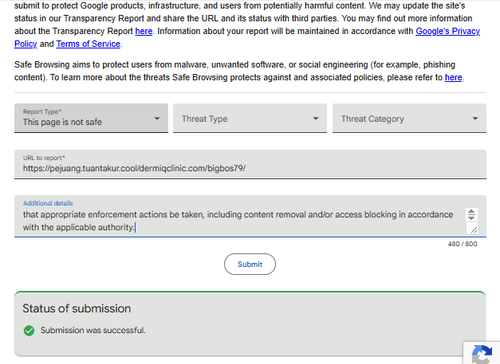Click the 'Status of submission' heading

click(x=77, y=308)
